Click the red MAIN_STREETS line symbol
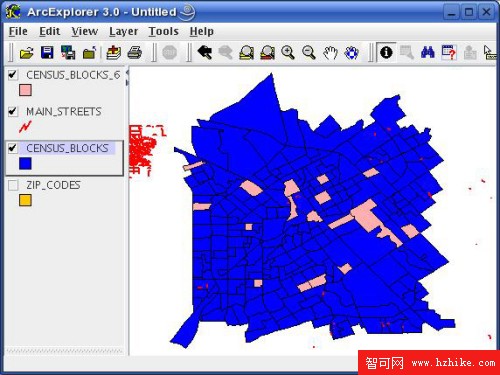This screenshot has height=375, width=500. (x=25, y=127)
